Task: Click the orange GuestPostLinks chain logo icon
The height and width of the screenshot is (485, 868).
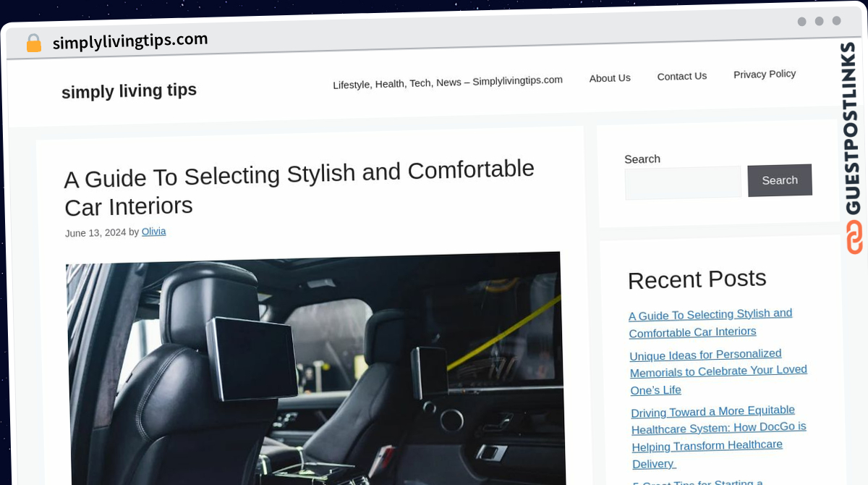Action: click(854, 237)
